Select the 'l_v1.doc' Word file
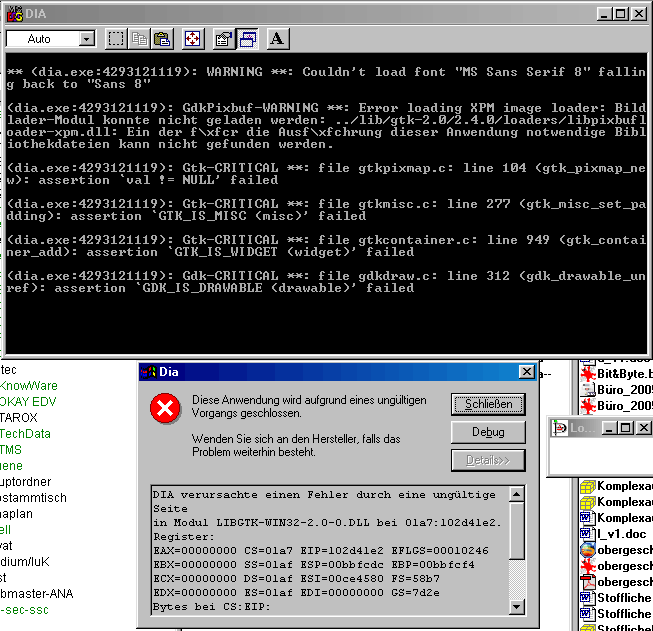The height and width of the screenshot is (631, 653). coord(621,533)
